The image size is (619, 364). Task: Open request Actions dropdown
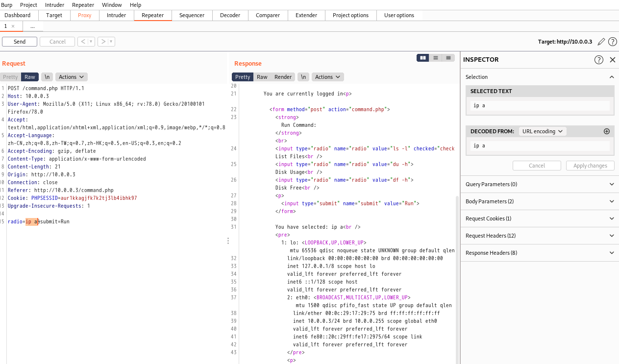click(72, 77)
